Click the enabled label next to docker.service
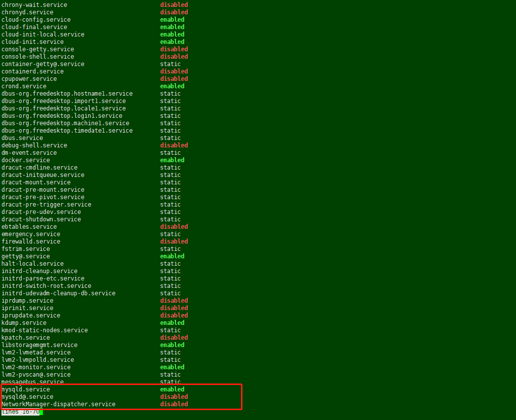 coord(172,160)
